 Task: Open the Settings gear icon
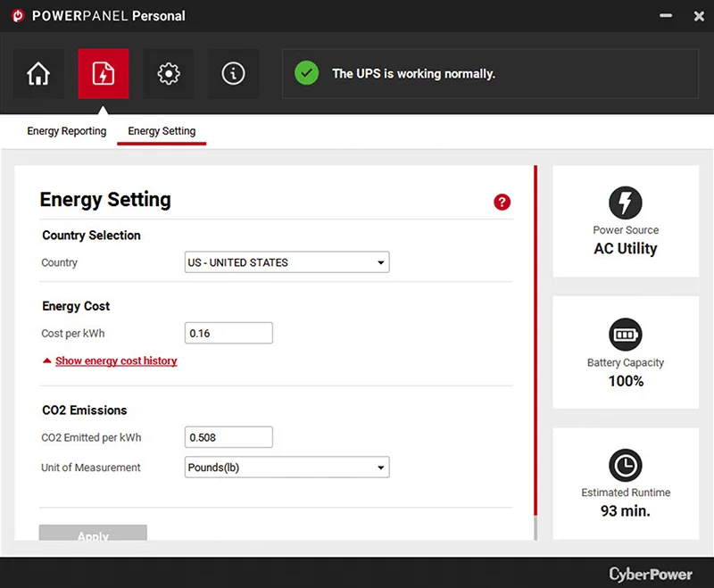pos(169,74)
